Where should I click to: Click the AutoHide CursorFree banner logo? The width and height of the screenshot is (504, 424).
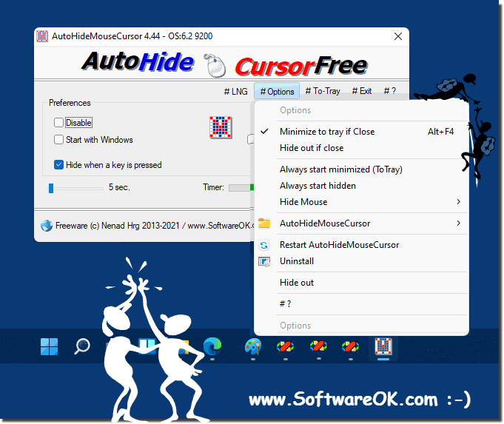pos(224,64)
